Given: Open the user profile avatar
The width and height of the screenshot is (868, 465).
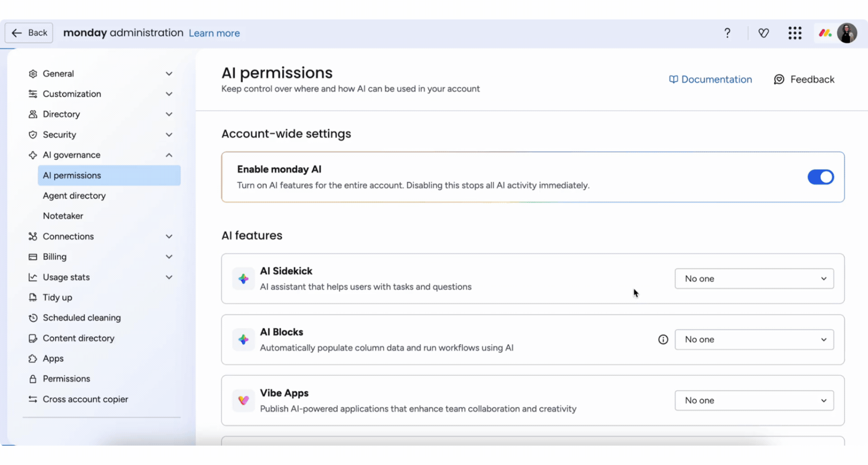Looking at the screenshot, I should click(x=847, y=33).
